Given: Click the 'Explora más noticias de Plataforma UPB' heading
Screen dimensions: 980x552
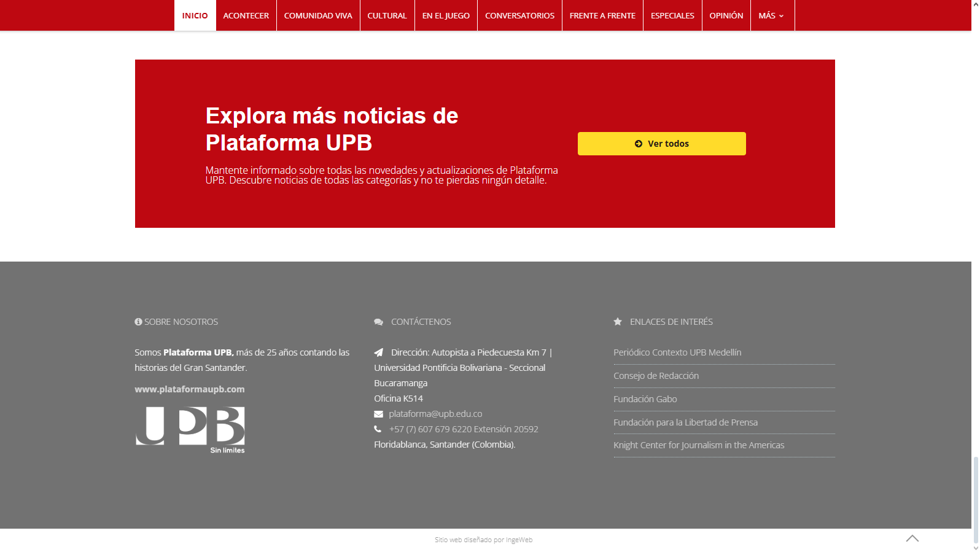Looking at the screenshot, I should (332, 129).
